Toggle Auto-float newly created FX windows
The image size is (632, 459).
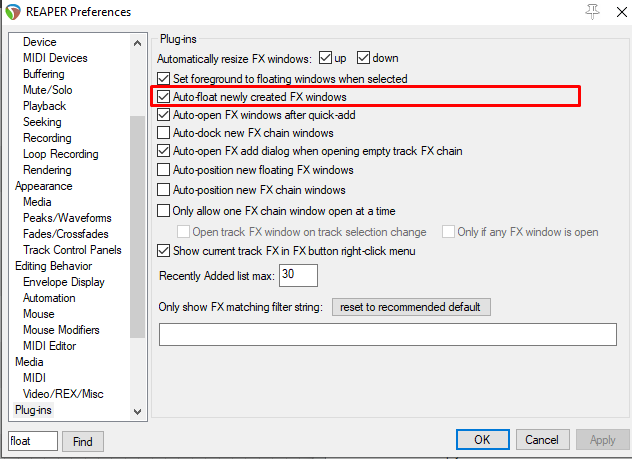(x=165, y=97)
